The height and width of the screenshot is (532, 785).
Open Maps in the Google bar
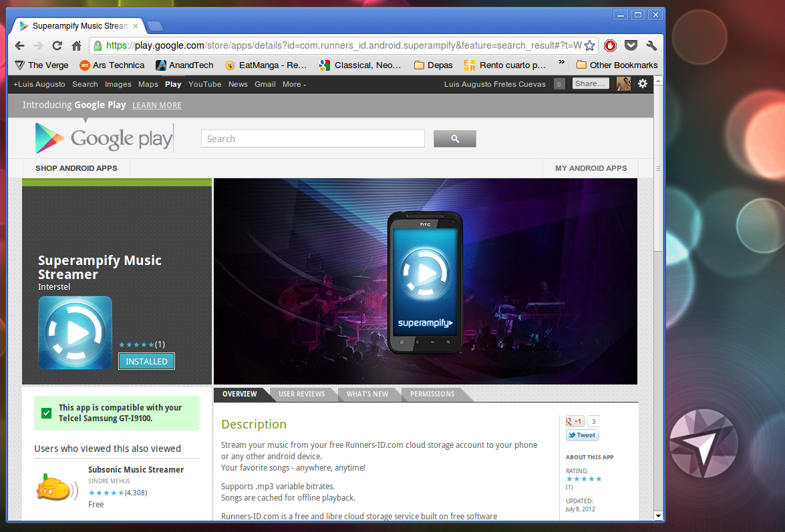pos(148,84)
